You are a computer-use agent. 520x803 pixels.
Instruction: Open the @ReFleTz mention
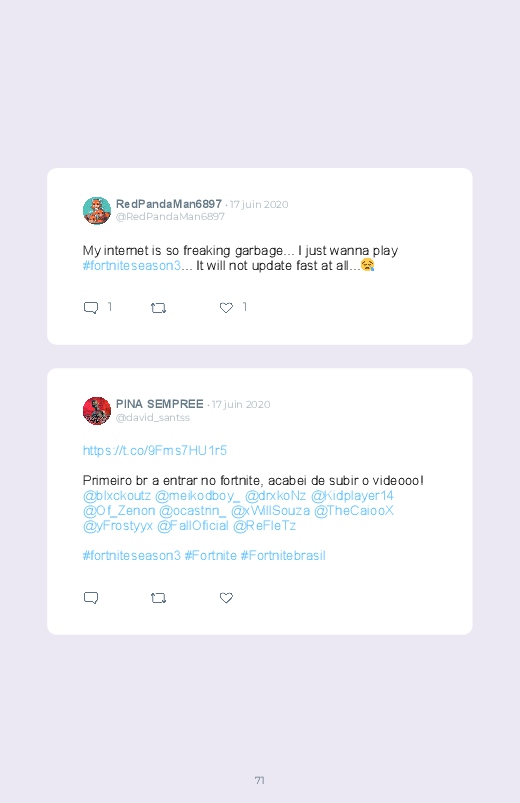[264, 525]
